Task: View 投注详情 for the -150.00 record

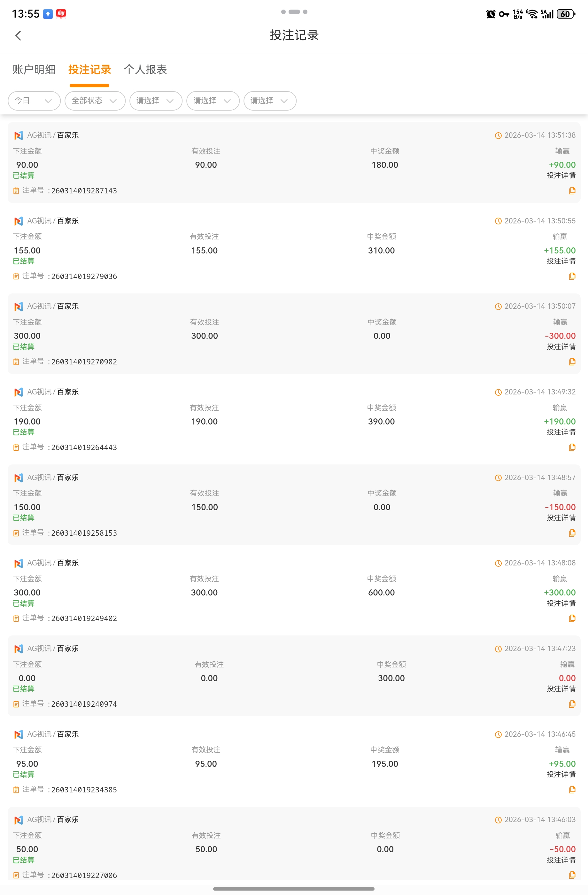Action: coord(561,518)
